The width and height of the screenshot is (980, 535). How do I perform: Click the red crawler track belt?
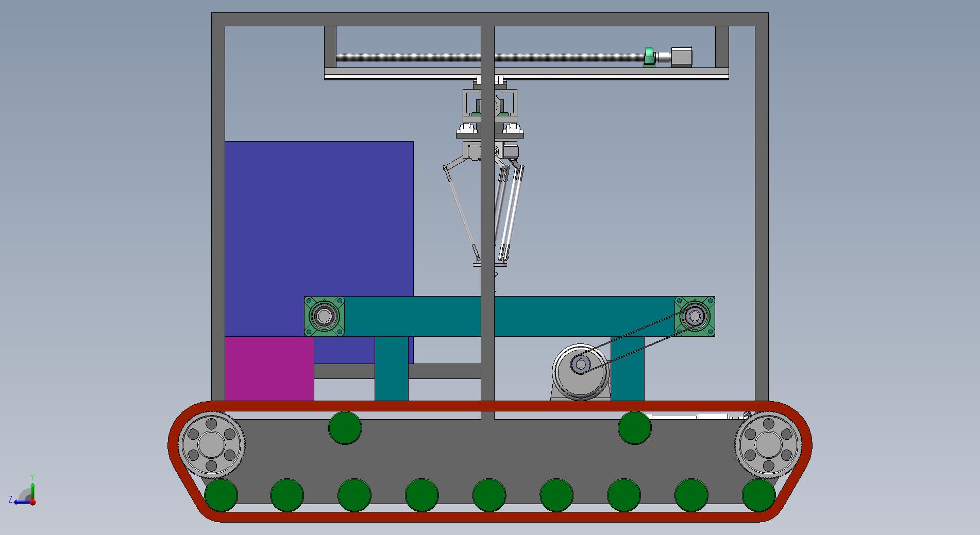(489, 516)
